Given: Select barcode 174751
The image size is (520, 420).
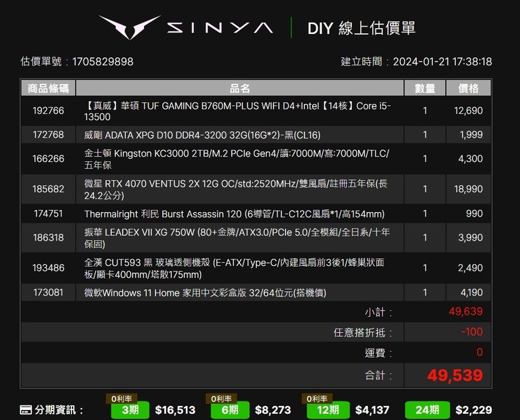Looking at the screenshot, I should pos(49,213).
